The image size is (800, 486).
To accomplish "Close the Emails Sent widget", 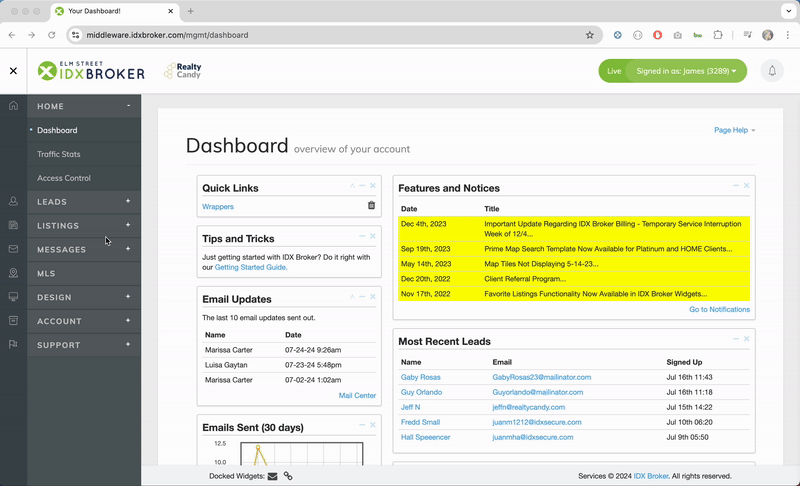I will coord(373,425).
